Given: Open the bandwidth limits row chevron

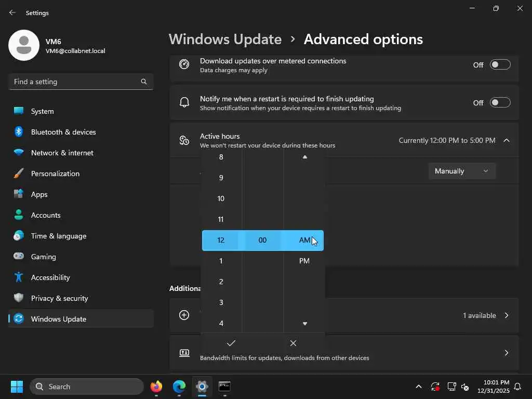Looking at the screenshot, I should pos(506,353).
